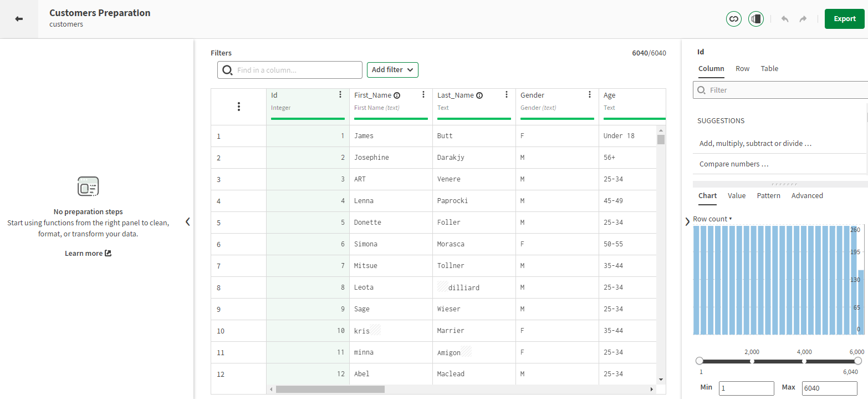Open the Advanced tab
The width and height of the screenshot is (868, 399).
(807, 196)
